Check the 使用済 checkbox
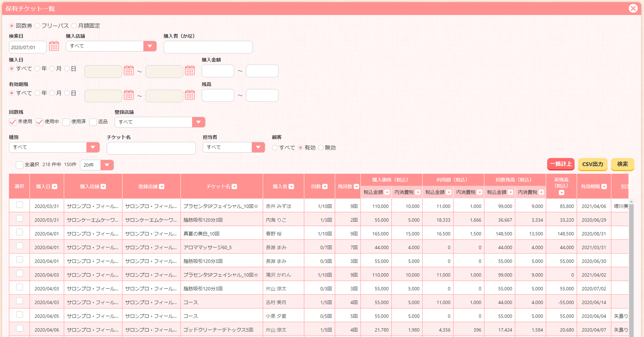The width and height of the screenshot is (644, 337). pyautogui.click(x=66, y=122)
